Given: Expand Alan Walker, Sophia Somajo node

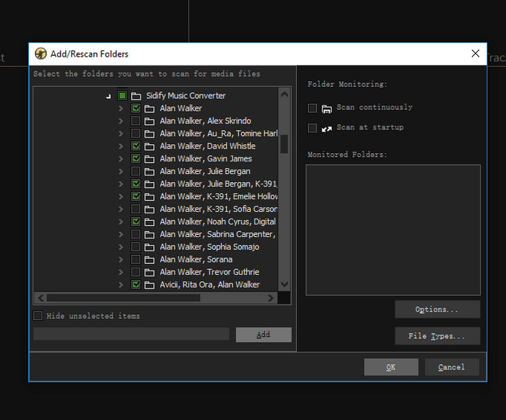Looking at the screenshot, I should pyautogui.click(x=121, y=248).
